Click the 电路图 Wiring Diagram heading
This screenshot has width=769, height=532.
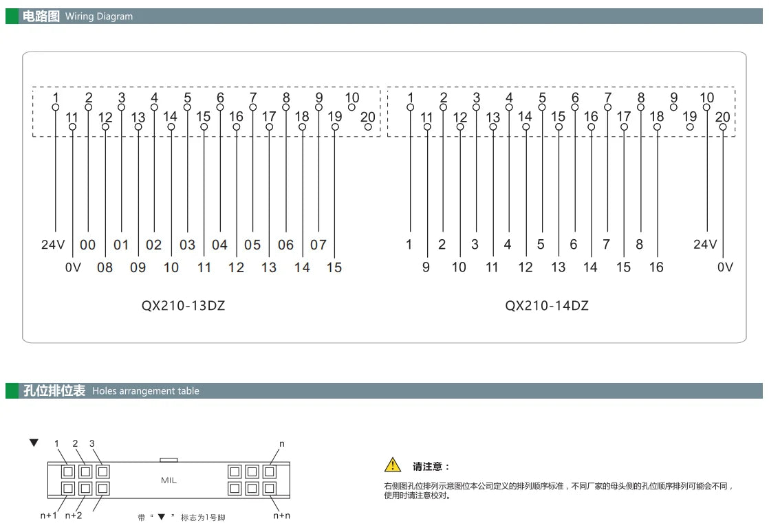tap(78, 16)
